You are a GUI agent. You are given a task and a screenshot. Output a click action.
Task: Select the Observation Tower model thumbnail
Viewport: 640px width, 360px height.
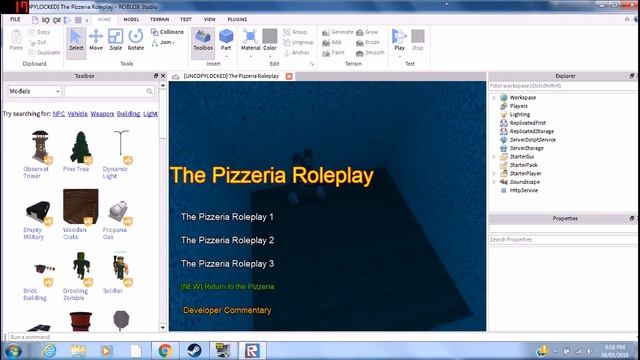pyautogui.click(x=40, y=147)
